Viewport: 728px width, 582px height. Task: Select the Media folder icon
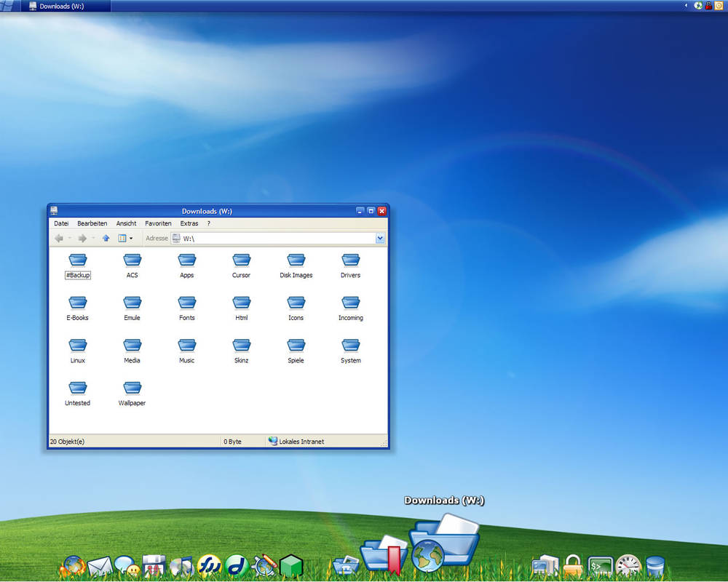132,346
